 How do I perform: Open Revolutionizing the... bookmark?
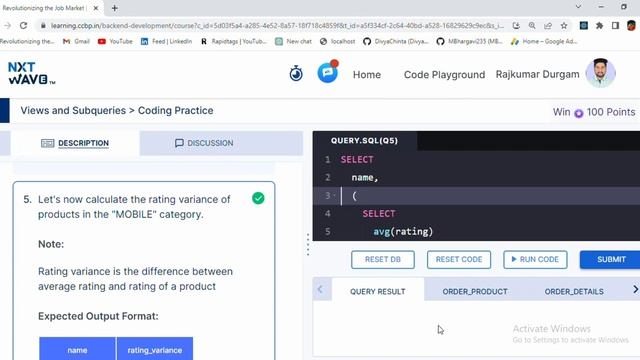27,41
